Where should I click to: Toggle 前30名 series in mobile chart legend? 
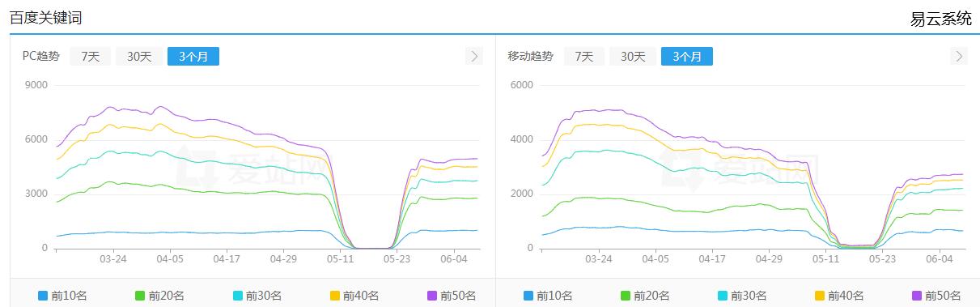(742, 296)
